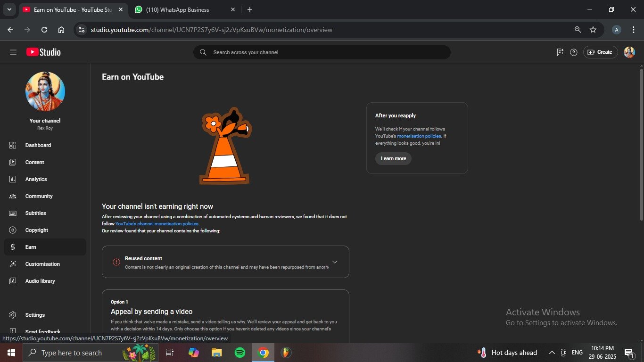644x362 pixels.
Task: Open Copyright in the sidebar
Action: (x=45, y=230)
